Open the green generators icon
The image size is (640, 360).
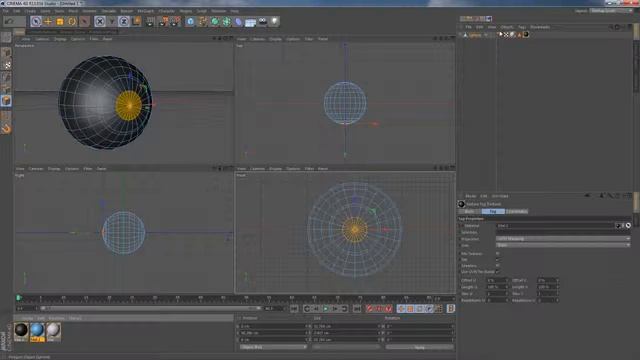tap(215, 21)
